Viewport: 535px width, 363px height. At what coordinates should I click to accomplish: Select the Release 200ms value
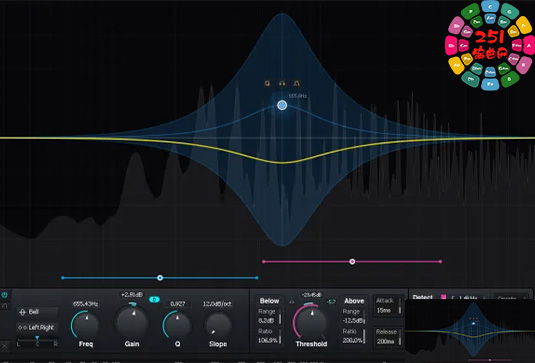[386, 341]
